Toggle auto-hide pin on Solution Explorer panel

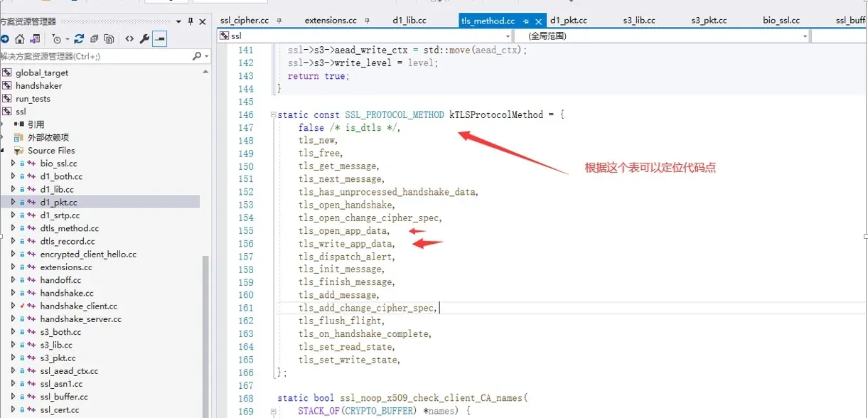pos(191,22)
